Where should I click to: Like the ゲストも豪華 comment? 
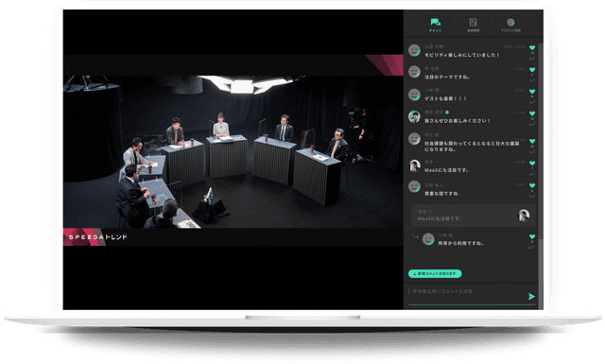[x=532, y=92]
